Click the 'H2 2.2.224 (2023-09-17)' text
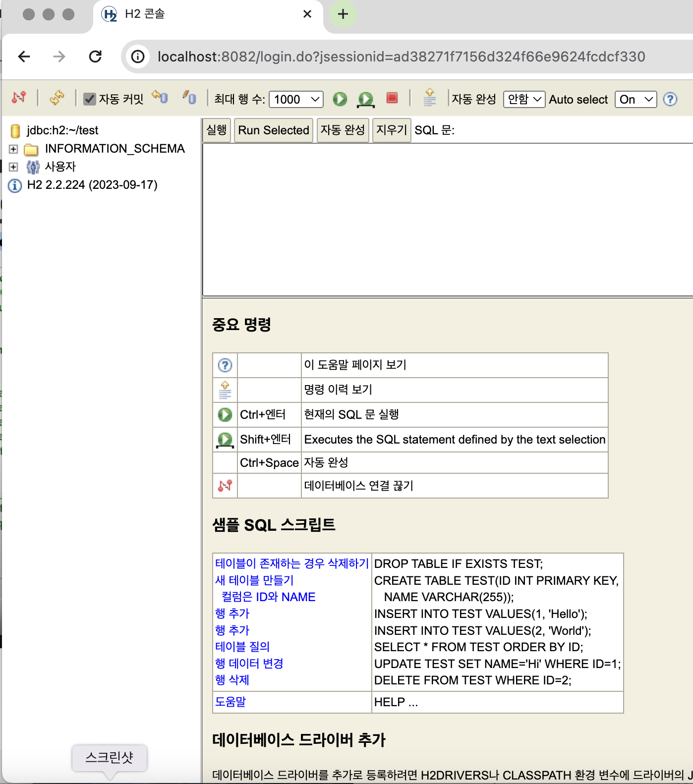 [92, 185]
